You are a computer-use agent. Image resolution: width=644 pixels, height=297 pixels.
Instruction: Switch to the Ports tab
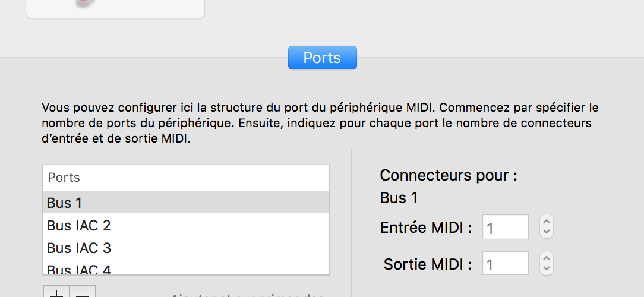[322, 58]
